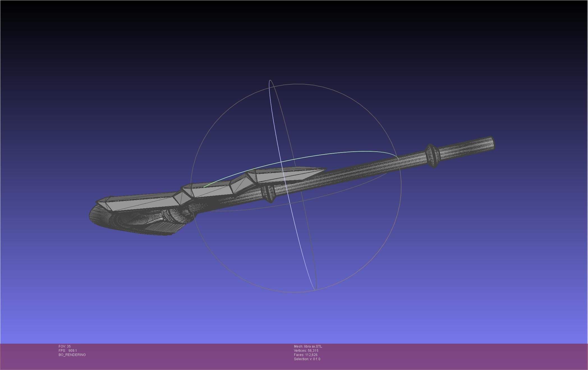Click the Mesh: libra ax.STL label
This screenshot has height=370, width=588.
[308, 346]
